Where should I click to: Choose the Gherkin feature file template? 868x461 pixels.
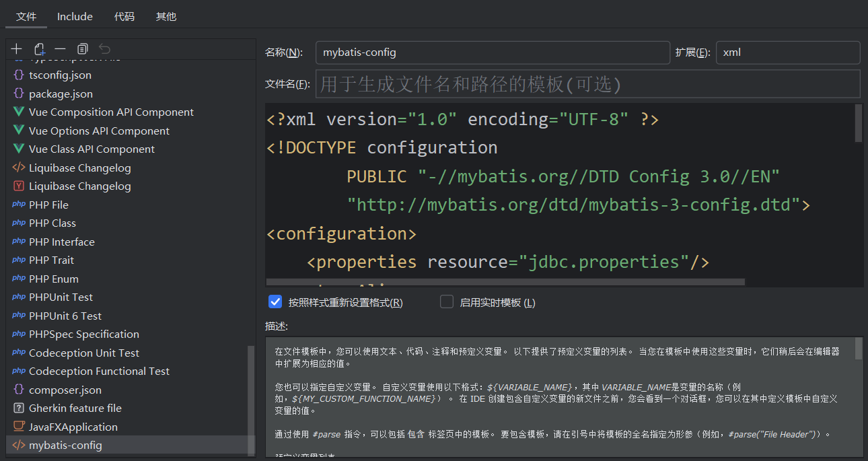75,409
